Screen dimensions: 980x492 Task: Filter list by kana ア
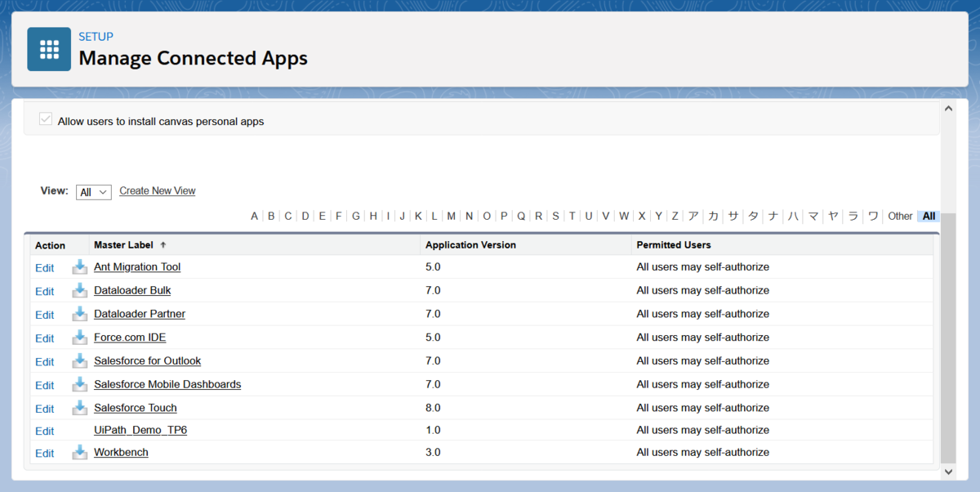click(x=693, y=217)
